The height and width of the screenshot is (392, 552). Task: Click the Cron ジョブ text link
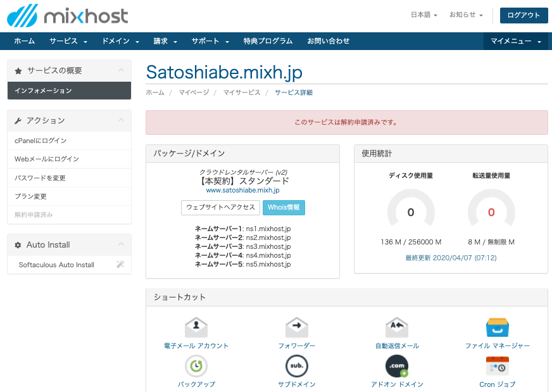click(x=498, y=384)
